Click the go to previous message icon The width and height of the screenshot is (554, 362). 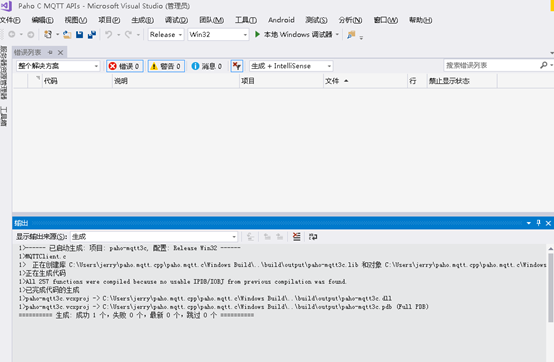coord(267,237)
